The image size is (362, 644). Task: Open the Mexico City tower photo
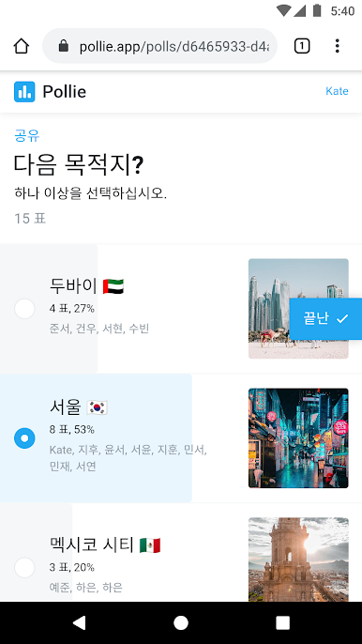pyautogui.click(x=298, y=560)
